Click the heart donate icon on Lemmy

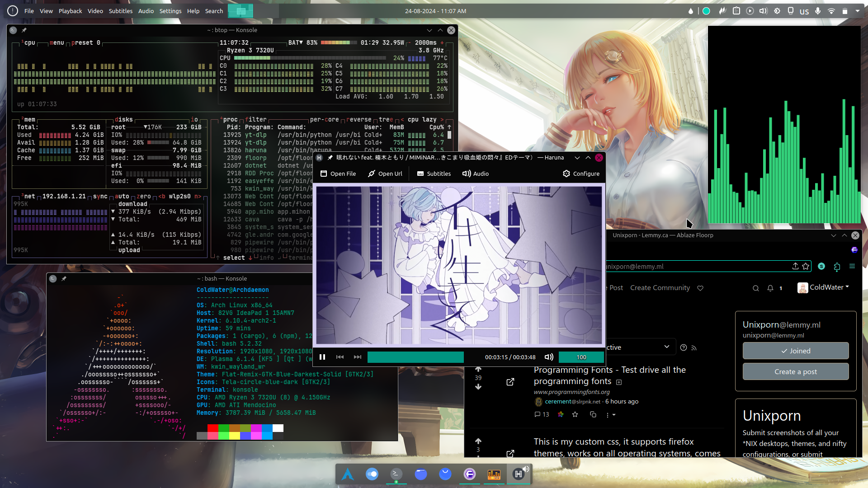pyautogui.click(x=700, y=288)
